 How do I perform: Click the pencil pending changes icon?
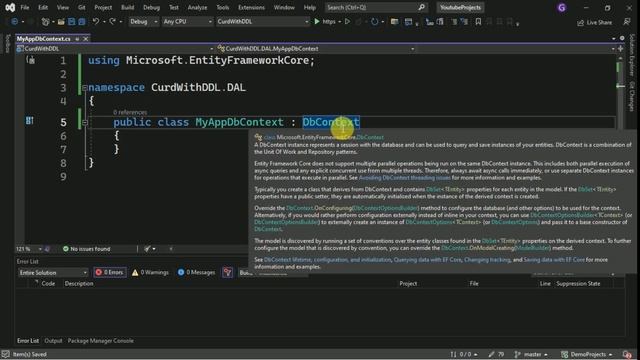click(491, 354)
